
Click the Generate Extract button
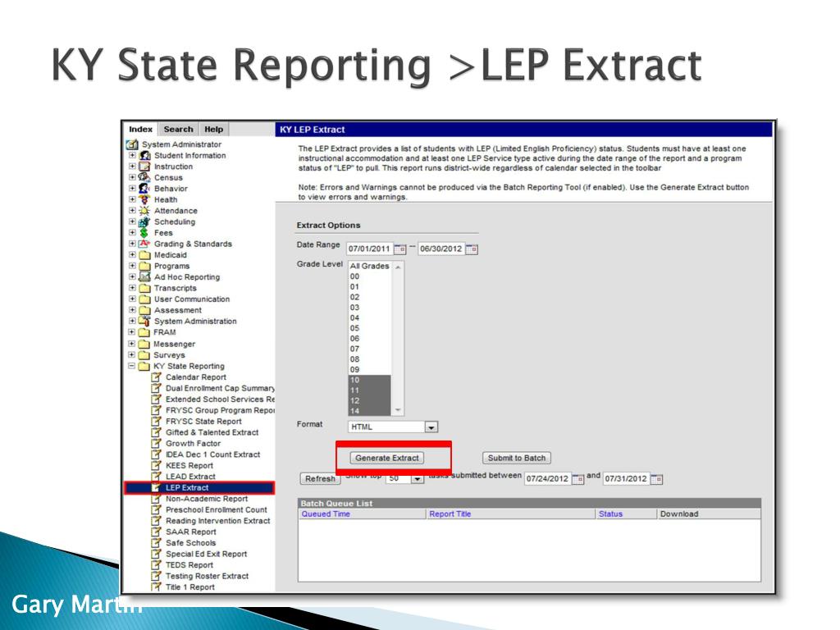(387, 458)
